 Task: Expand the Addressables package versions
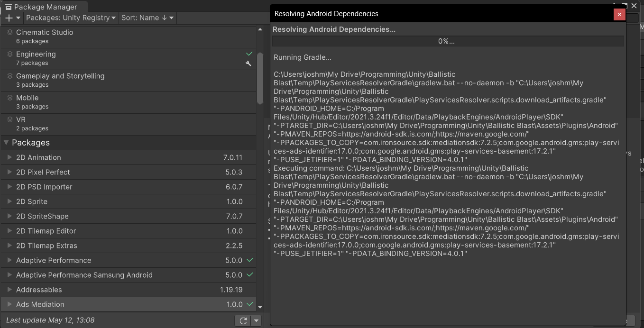[x=9, y=290]
